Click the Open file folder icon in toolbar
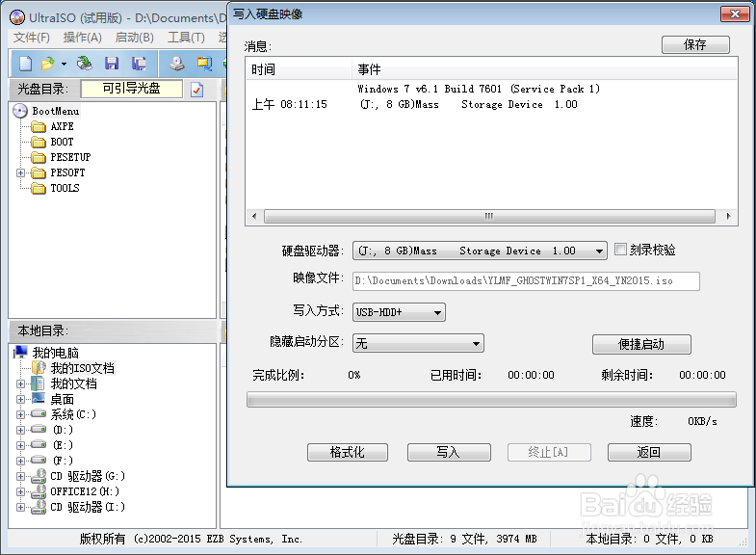Image resolution: width=756 pixels, height=555 pixels. [48, 64]
